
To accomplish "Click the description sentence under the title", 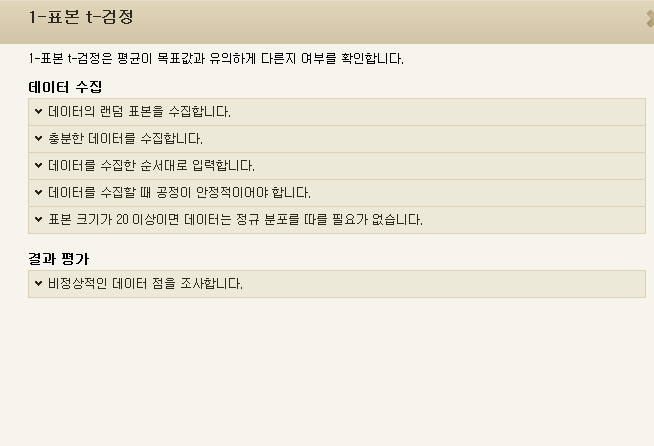I will click(x=216, y=58).
